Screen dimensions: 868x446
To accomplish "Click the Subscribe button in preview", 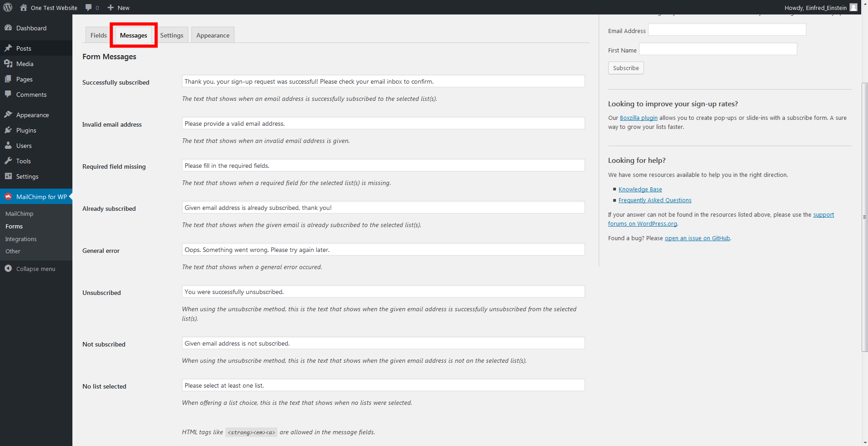I will [626, 68].
